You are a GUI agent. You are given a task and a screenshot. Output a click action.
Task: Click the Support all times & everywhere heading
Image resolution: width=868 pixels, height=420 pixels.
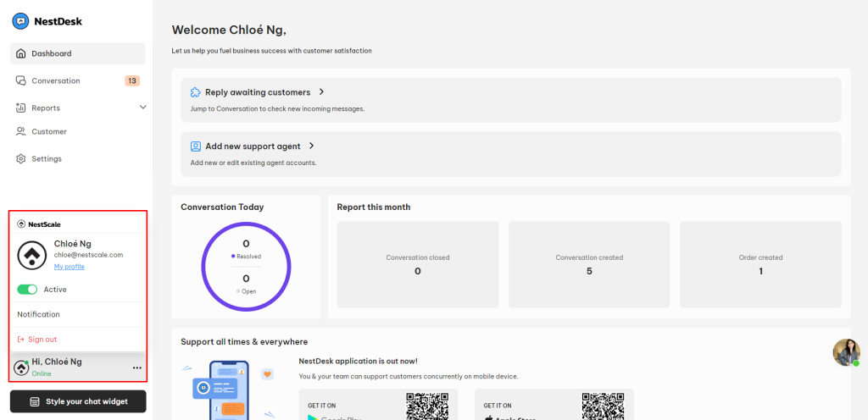[x=244, y=342]
